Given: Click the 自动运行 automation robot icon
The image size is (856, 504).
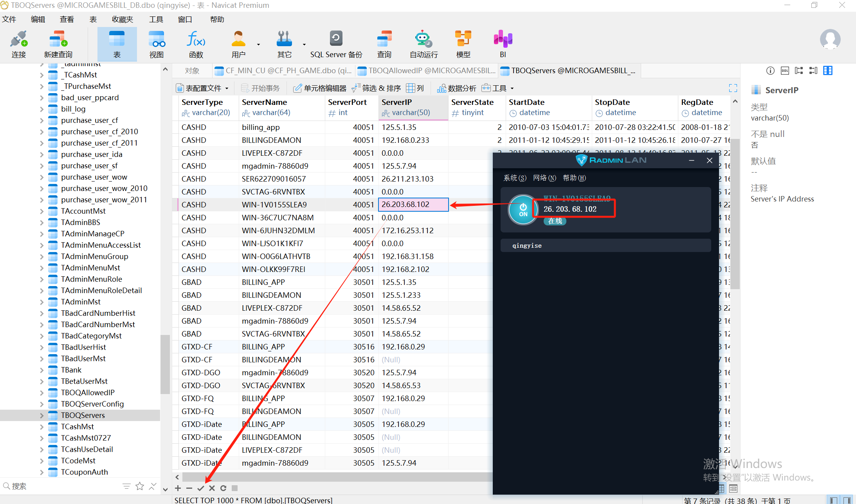Looking at the screenshot, I should click(x=423, y=44).
